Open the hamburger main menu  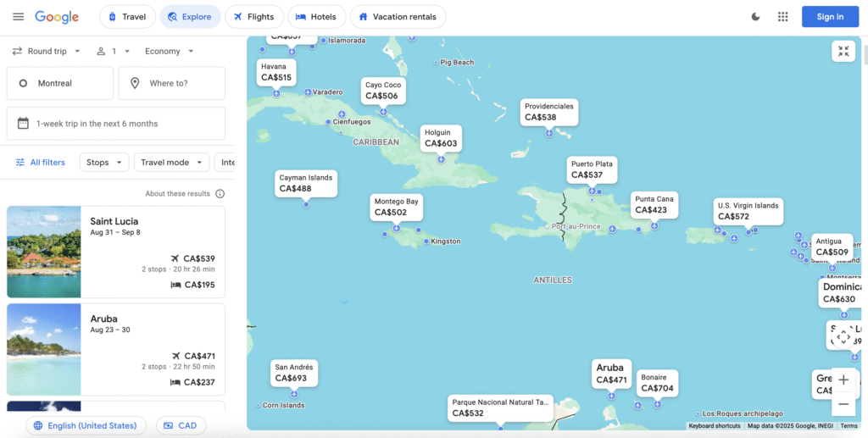tap(18, 17)
